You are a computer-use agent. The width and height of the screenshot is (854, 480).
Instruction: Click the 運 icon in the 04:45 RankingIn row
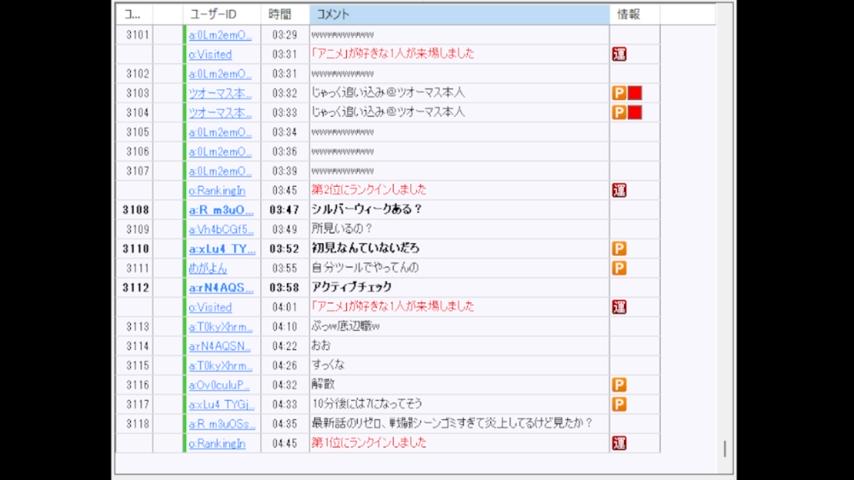click(619, 443)
